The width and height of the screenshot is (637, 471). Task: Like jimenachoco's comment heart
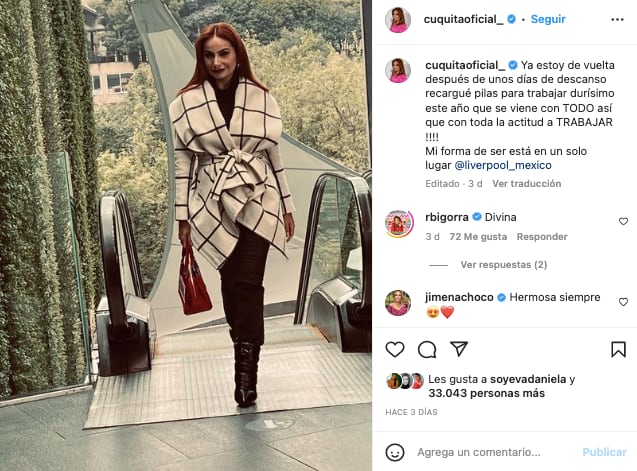(623, 302)
